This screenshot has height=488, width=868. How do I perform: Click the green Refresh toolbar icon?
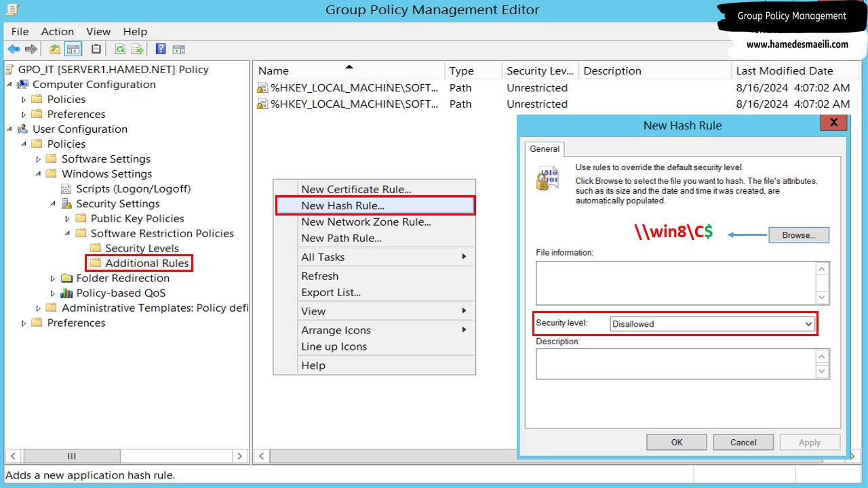point(120,49)
